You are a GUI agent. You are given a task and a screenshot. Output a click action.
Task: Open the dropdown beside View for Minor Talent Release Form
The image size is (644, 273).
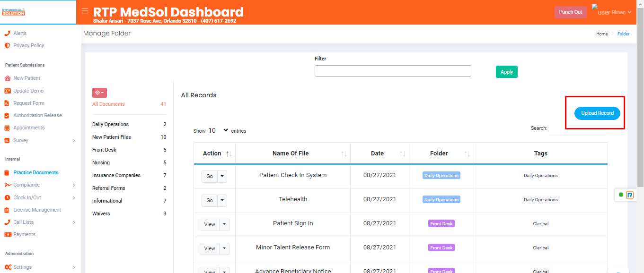pyautogui.click(x=224, y=248)
